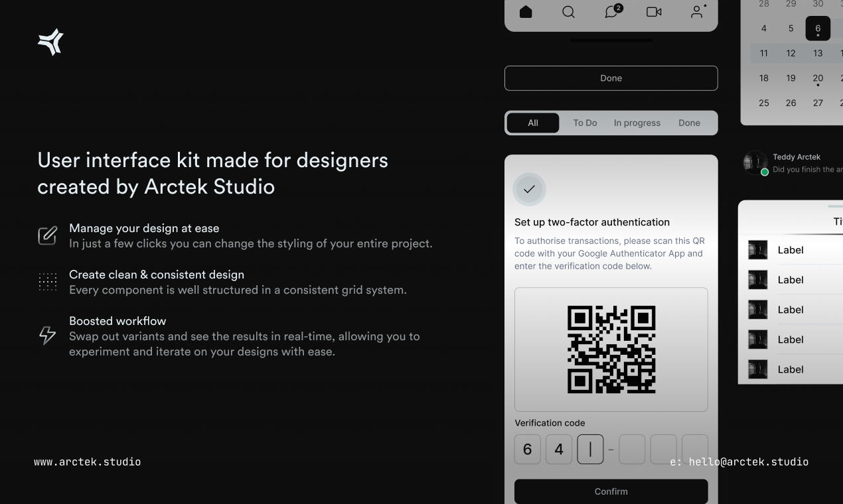Select the All tab
The image size is (843, 504).
(x=533, y=123)
